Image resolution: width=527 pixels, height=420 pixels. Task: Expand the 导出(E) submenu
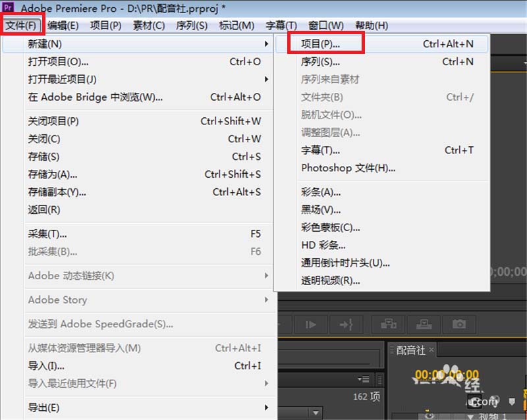(138, 407)
